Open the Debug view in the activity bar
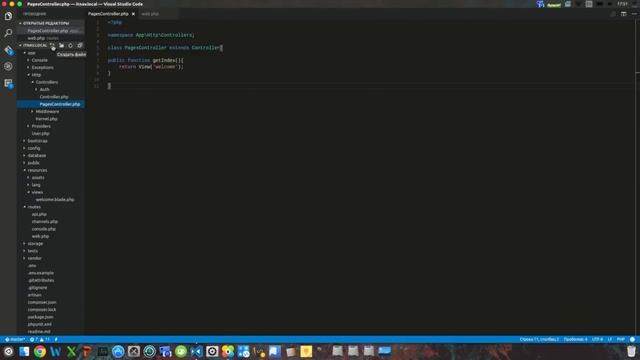The image size is (640, 360). click(x=8, y=66)
